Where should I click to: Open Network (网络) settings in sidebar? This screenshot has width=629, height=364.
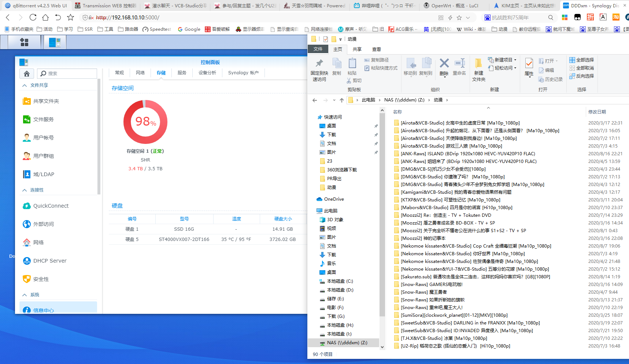(x=33, y=242)
